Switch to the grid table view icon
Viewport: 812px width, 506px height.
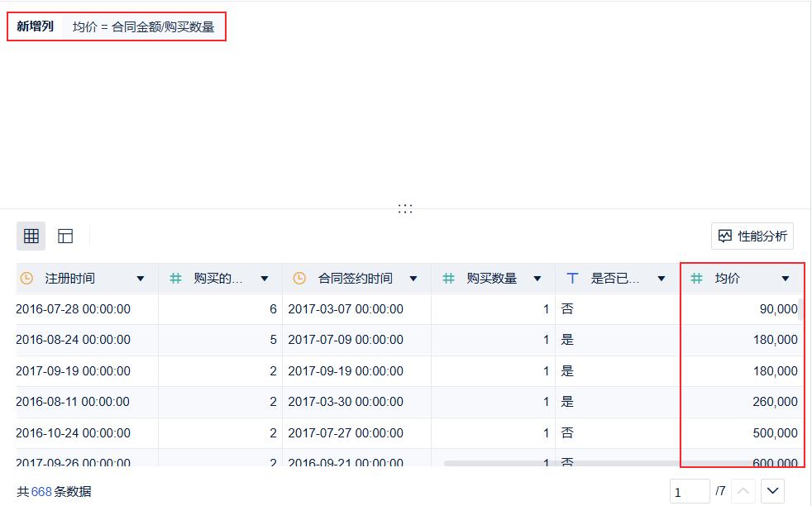coord(31,236)
